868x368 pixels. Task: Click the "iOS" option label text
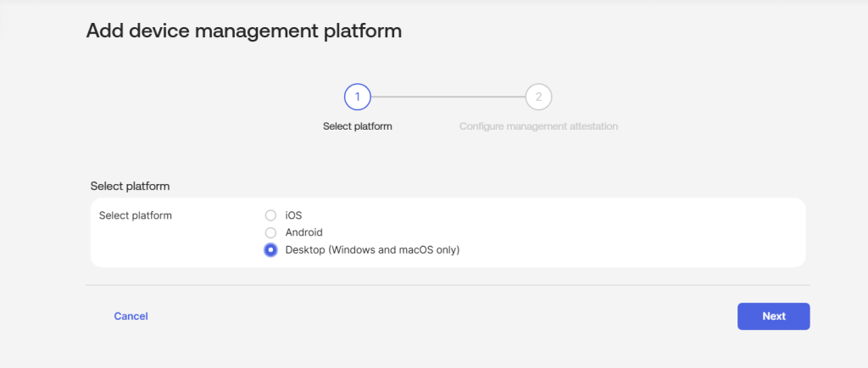[x=293, y=215]
